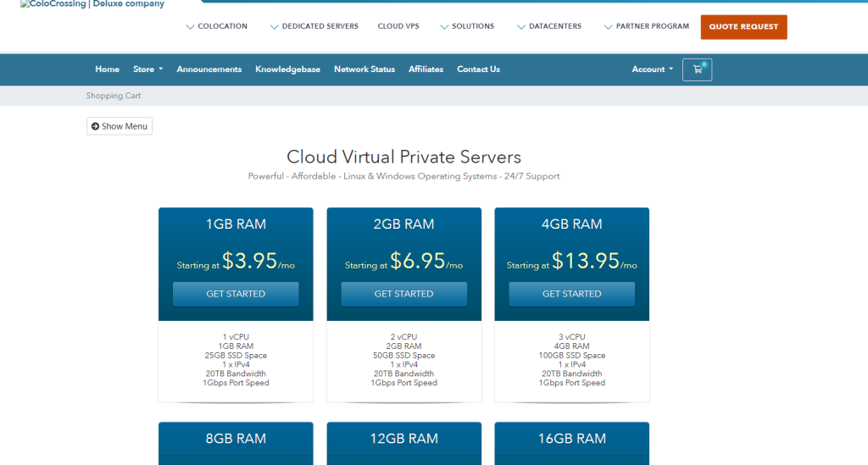Navigate to Home in navbar
This screenshot has height=465, width=868.
pyautogui.click(x=108, y=69)
